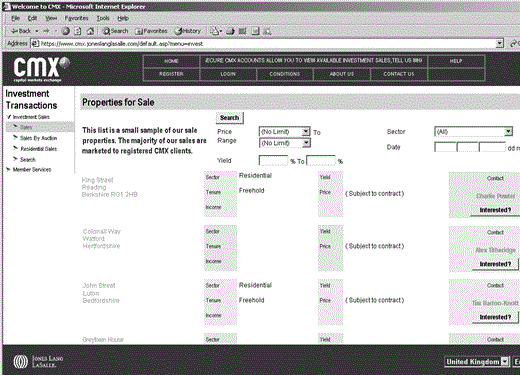
Task: Open the Help menu in menu bar
Action: 123,18
